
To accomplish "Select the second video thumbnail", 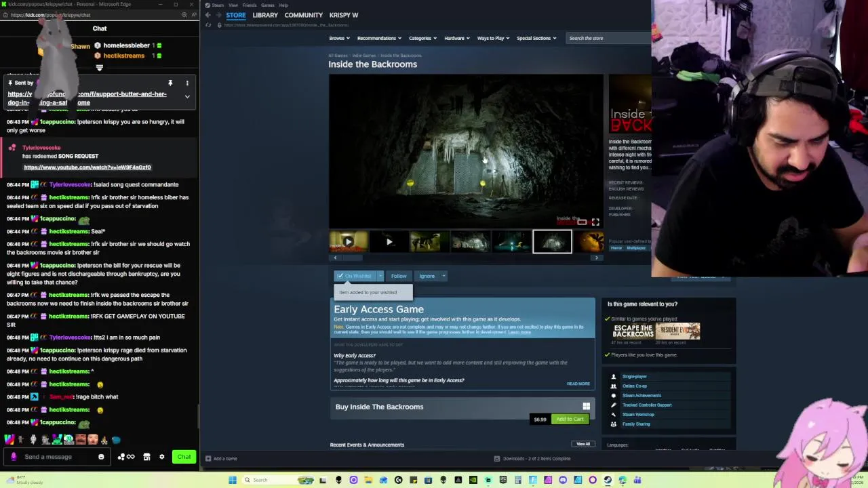I will 389,241.
